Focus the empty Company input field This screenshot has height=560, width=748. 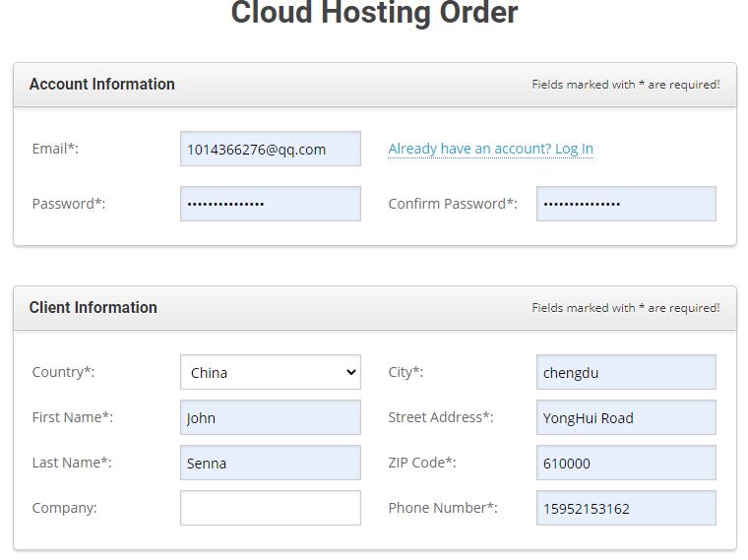271,508
